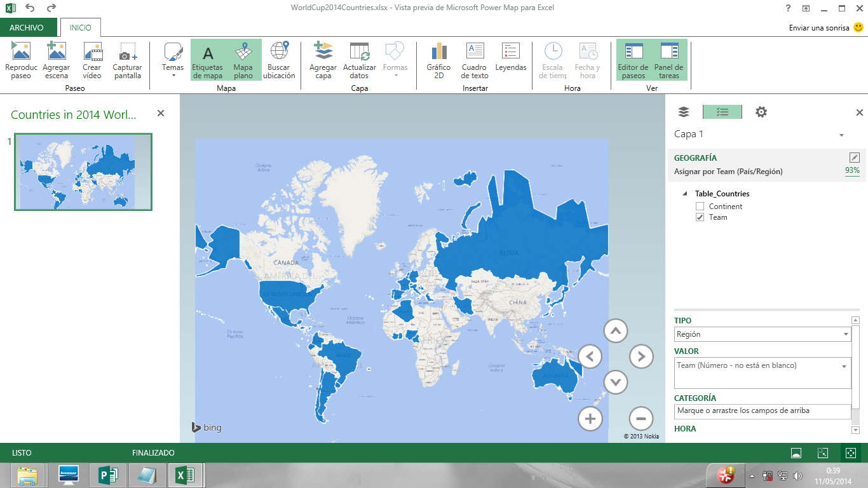Edit geography with the pencil icon
The height and width of the screenshot is (488, 868).
tap(855, 158)
